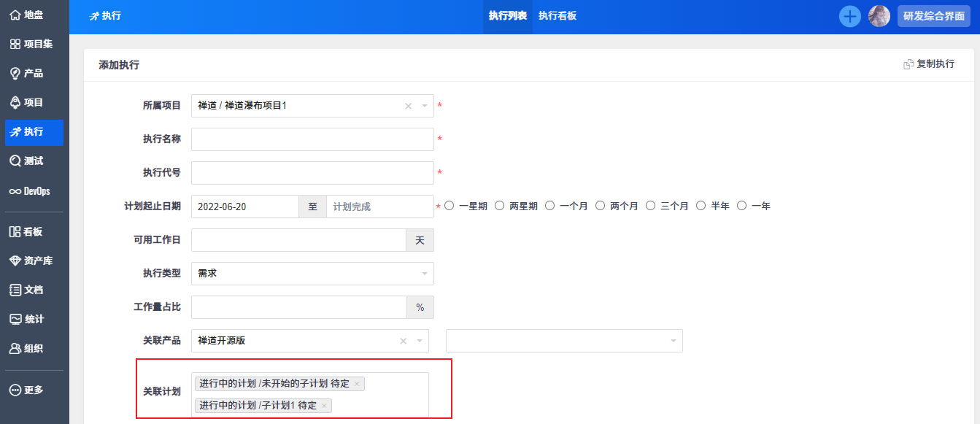The height and width of the screenshot is (424, 980).
Task: Focus the 执行代号 input field
Action: (312, 173)
